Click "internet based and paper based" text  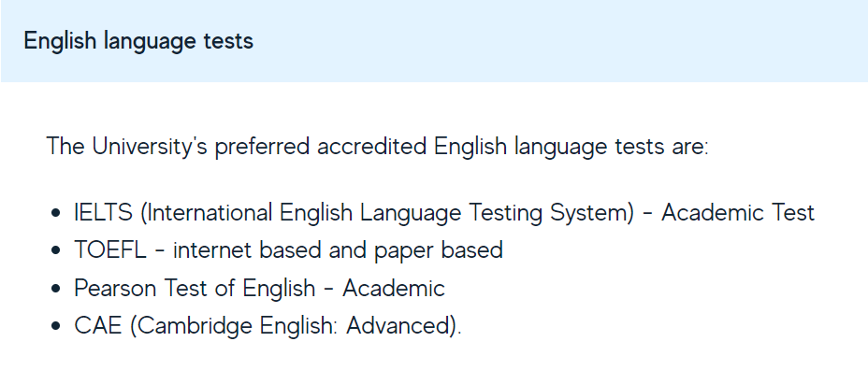(339, 250)
